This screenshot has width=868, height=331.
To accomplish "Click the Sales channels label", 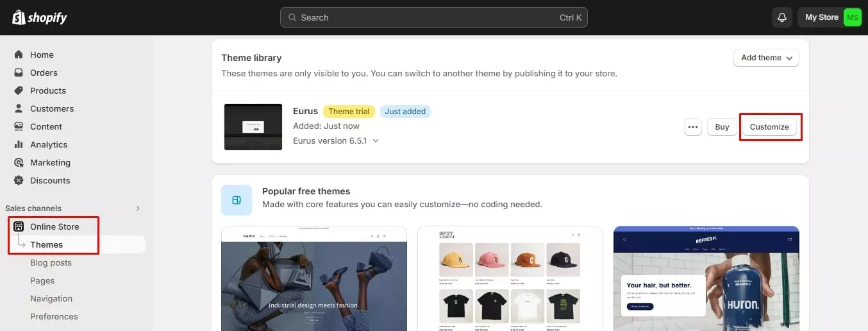I will tap(33, 208).
